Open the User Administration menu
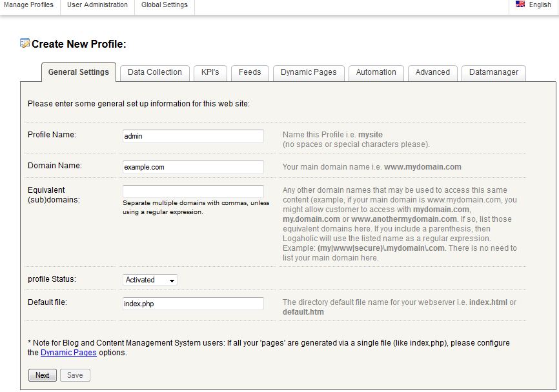 click(97, 5)
